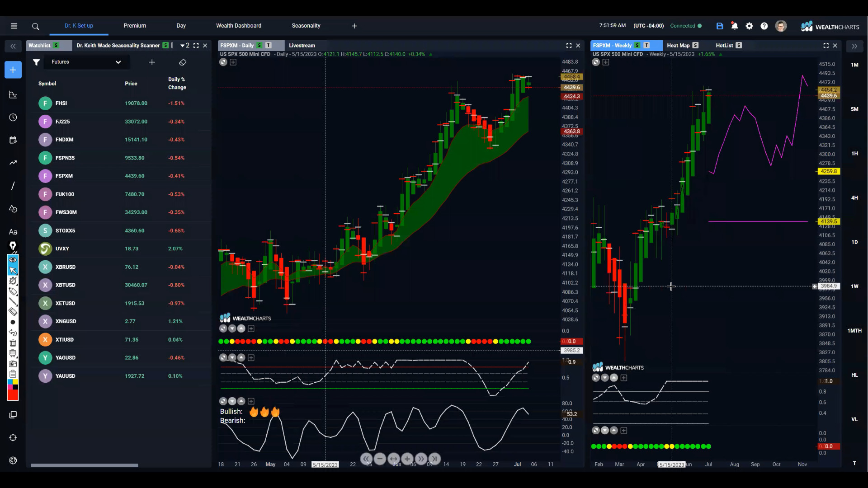Image resolution: width=868 pixels, height=488 pixels.
Task: Open the clock history sidebar icon
Action: (x=13, y=117)
